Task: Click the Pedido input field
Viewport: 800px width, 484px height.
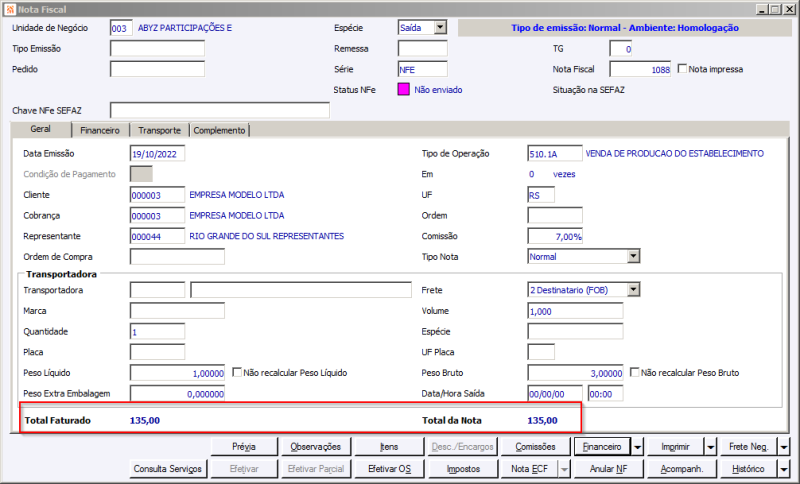Action: pyautogui.click(x=157, y=69)
